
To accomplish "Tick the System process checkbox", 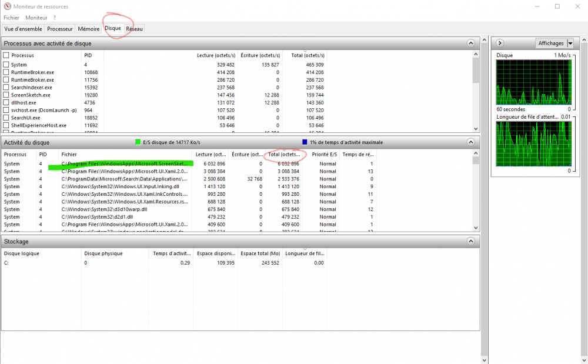I will pyautogui.click(x=6, y=65).
